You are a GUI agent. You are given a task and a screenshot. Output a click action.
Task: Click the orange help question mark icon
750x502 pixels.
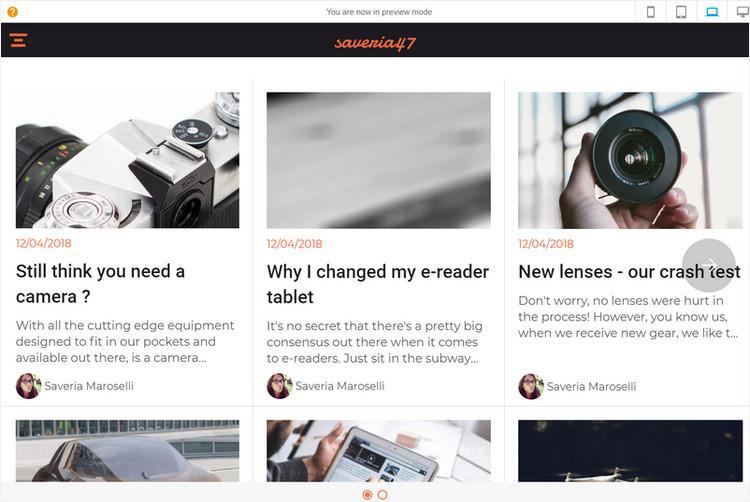12,12
